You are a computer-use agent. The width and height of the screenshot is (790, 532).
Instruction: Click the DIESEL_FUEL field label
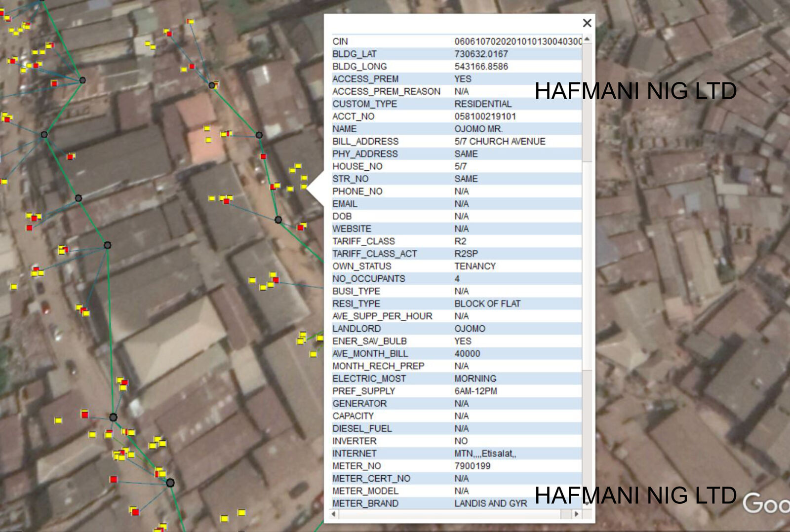362,428
